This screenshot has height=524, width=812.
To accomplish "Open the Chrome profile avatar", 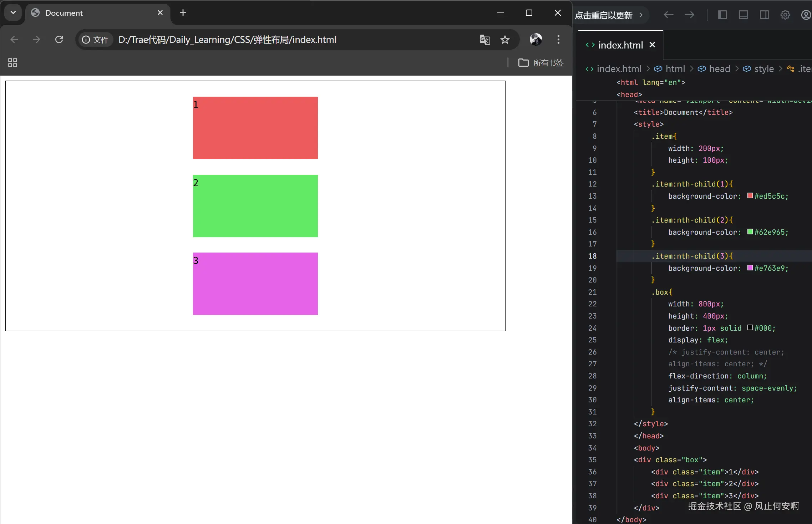I will [x=536, y=40].
